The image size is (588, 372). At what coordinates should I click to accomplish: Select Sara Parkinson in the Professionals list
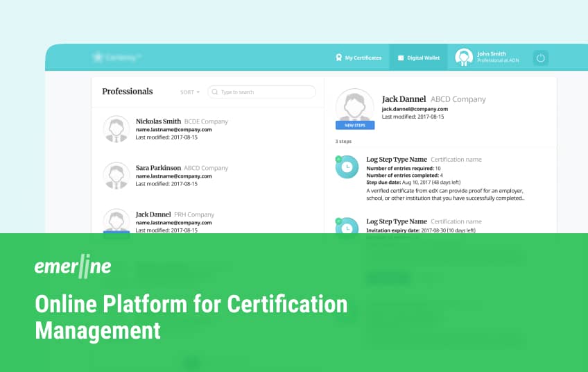[x=158, y=168]
